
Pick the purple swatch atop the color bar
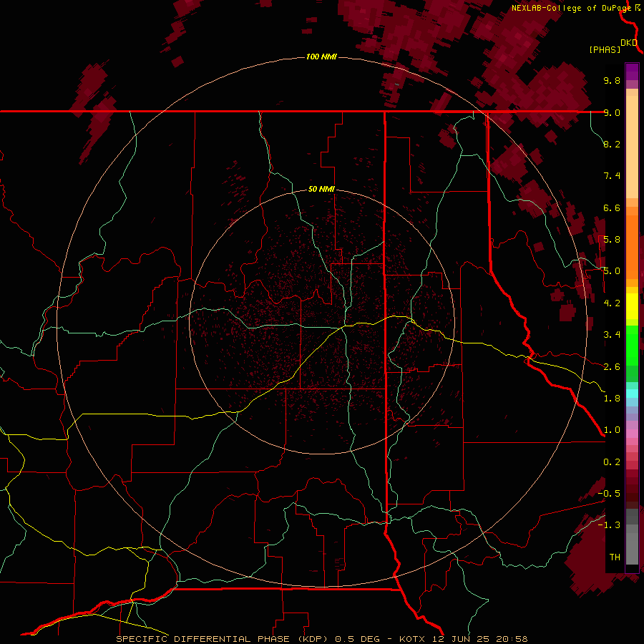pyautogui.click(x=632, y=69)
